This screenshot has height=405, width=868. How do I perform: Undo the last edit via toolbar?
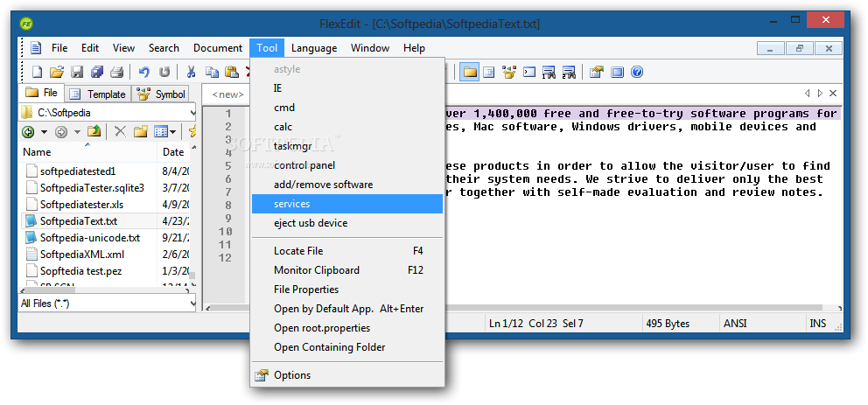pyautogui.click(x=143, y=72)
